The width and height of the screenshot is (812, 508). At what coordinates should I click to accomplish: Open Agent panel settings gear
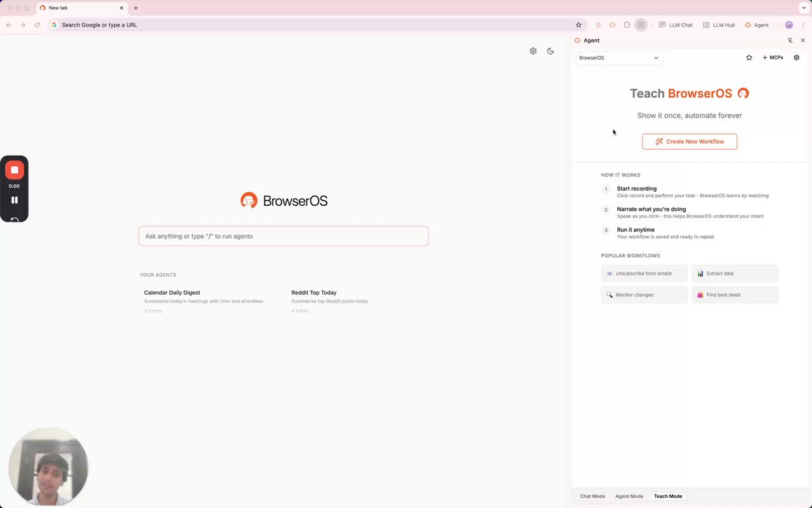797,58
